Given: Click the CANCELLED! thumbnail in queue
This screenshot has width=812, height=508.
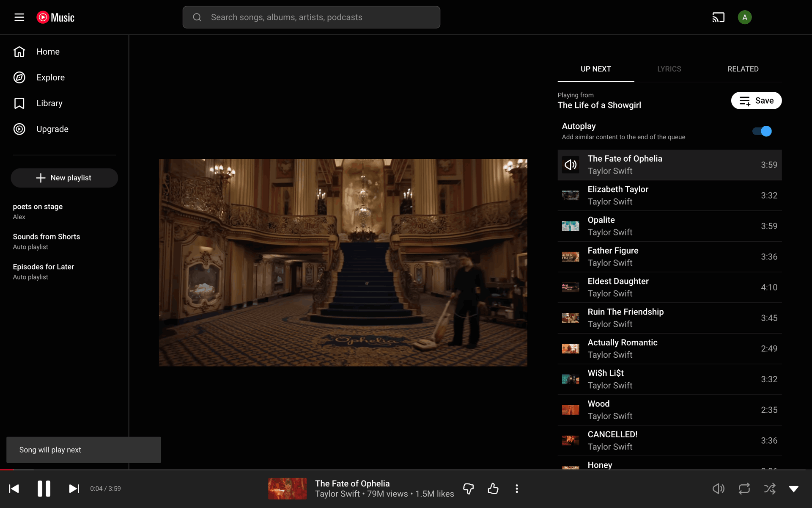Looking at the screenshot, I should click(571, 441).
